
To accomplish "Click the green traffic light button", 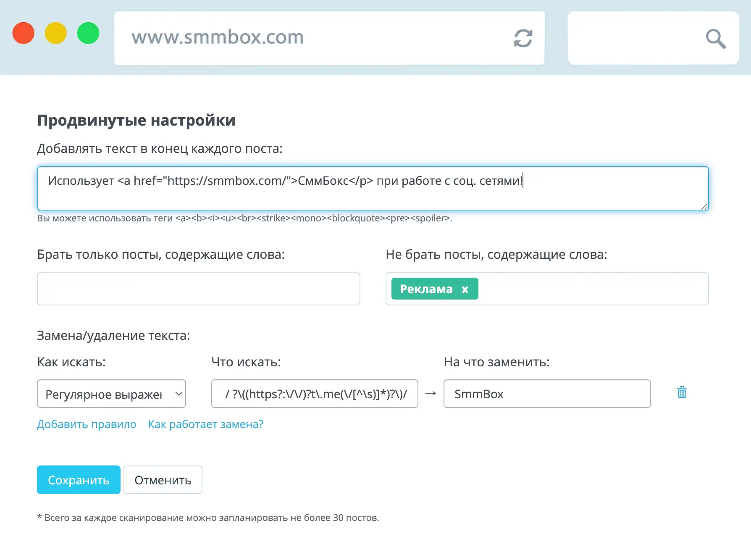I will click(88, 32).
